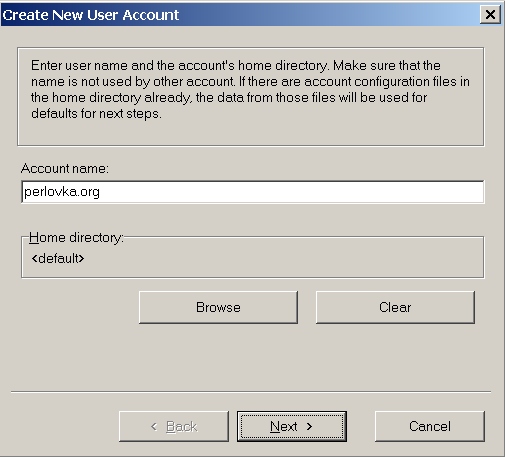
Task: Clear the home directory selection
Action: point(395,307)
